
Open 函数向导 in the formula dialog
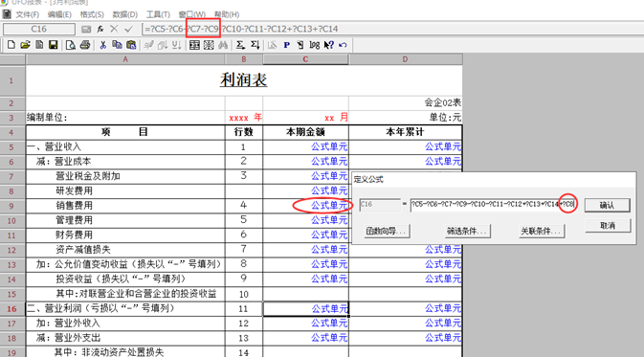click(387, 231)
